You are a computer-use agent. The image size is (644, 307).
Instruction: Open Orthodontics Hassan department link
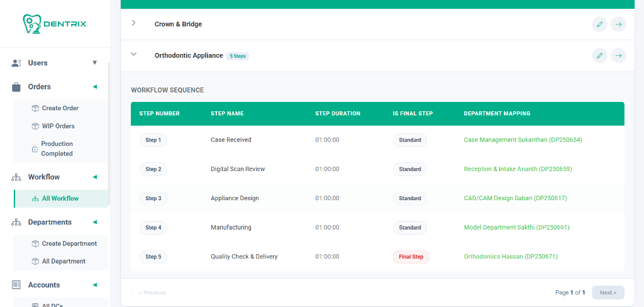[511, 257]
